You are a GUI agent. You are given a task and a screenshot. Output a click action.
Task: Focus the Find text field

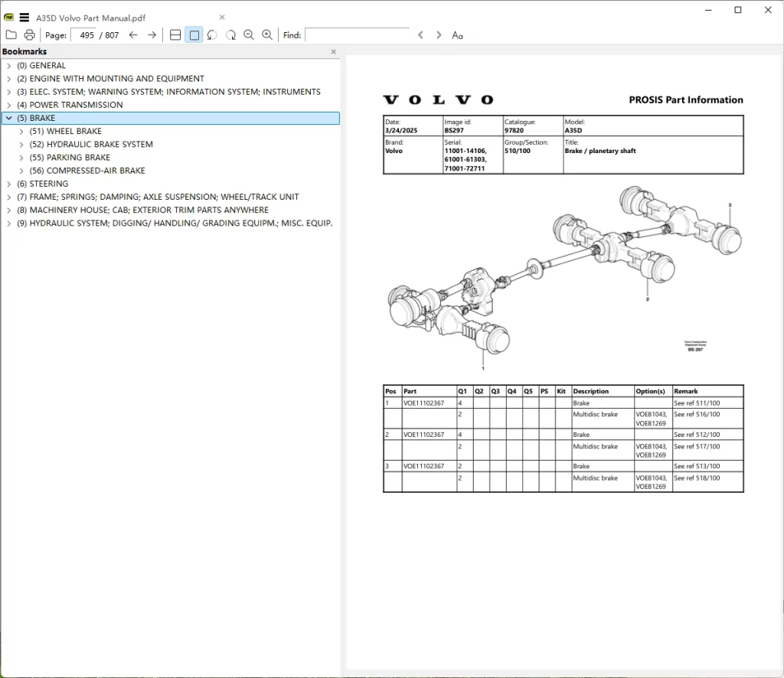tap(357, 35)
